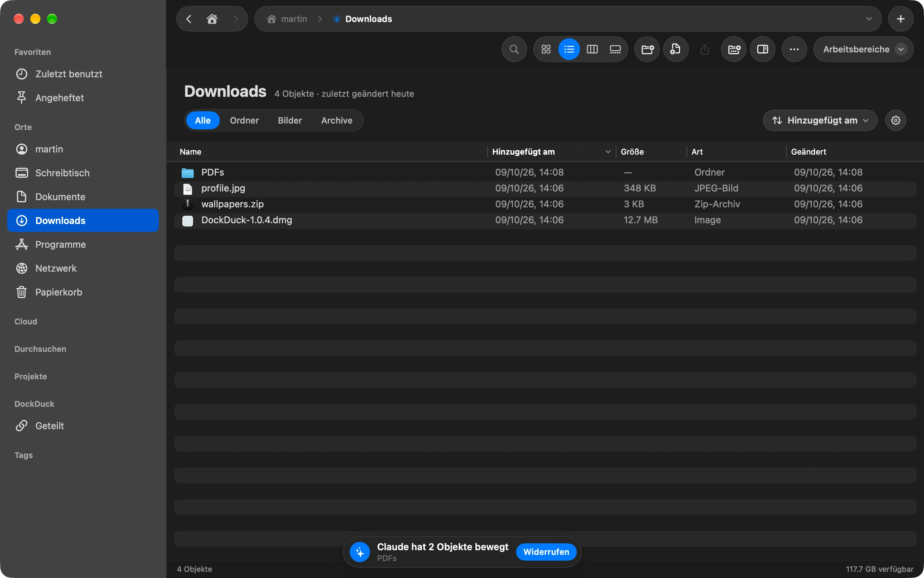Open Angeheftet pinned items
This screenshot has width=924, height=578.
click(83, 98)
